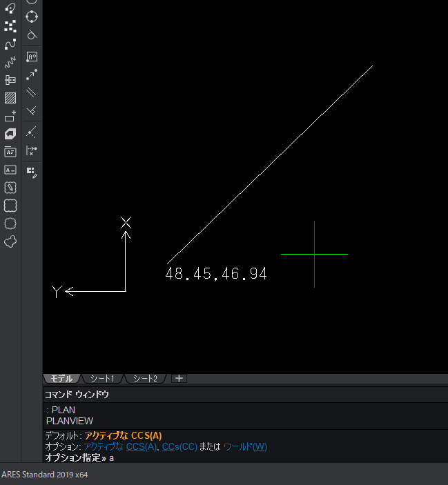Activate the freehand Sketch squiggle tool
This screenshot has height=485, width=448.
10,62
